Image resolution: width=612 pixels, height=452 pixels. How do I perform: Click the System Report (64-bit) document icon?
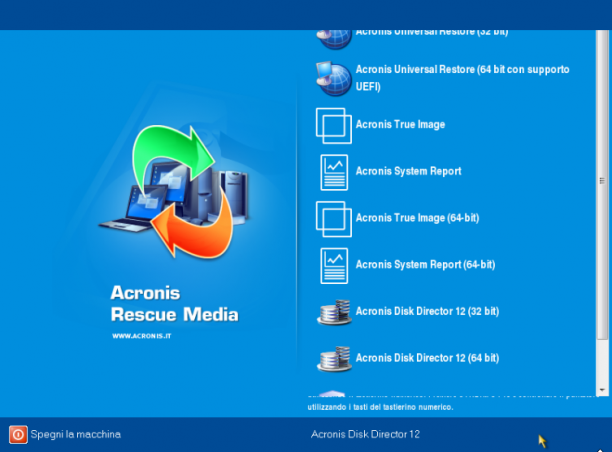pos(334,266)
